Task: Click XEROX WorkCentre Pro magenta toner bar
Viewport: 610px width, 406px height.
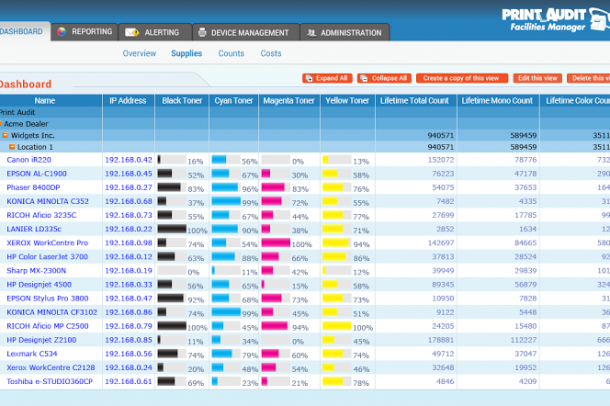Action: [x=275, y=243]
